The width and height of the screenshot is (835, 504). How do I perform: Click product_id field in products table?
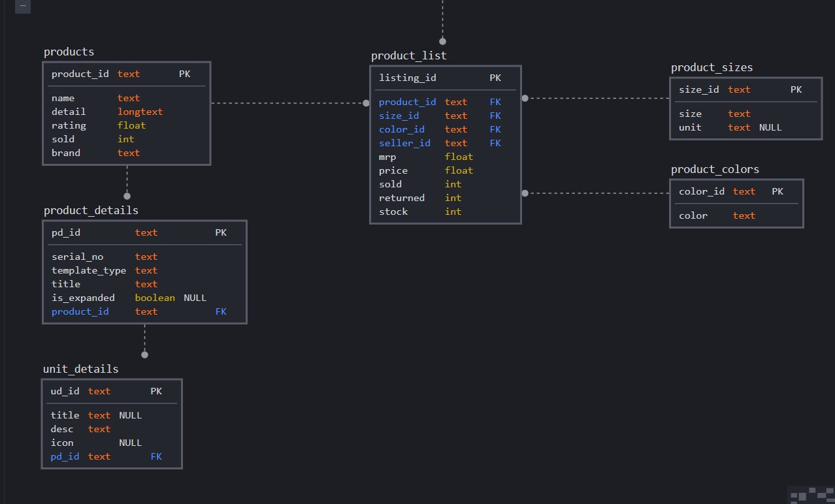click(x=80, y=74)
